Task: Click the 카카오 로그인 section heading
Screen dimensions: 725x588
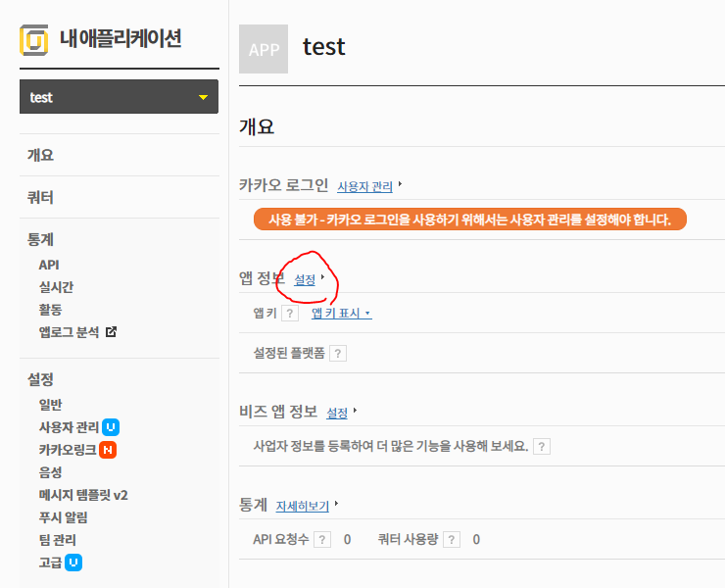Action: (283, 185)
